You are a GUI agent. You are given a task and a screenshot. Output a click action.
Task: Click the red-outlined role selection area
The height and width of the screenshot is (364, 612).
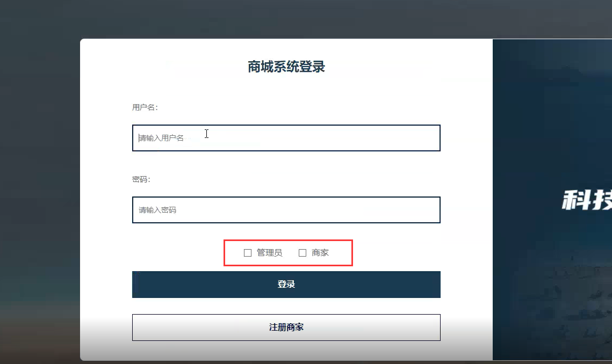pyautogui.click(x=289, y=252)
